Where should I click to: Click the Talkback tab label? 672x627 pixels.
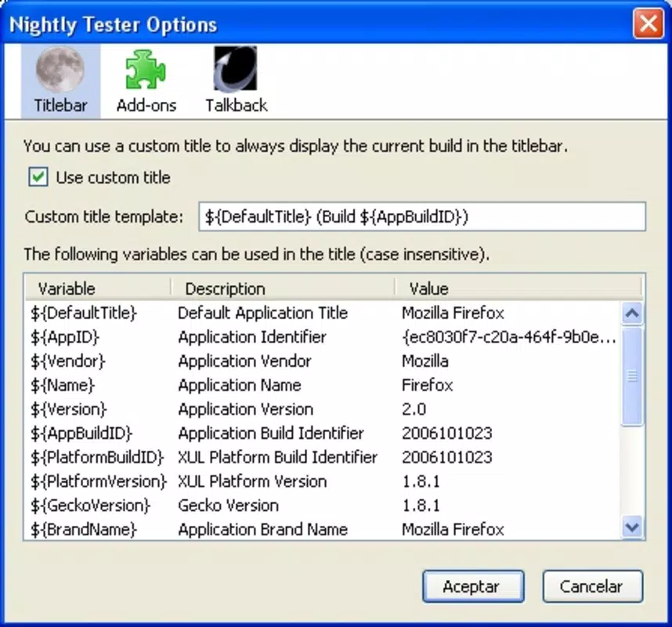[237, 106]
